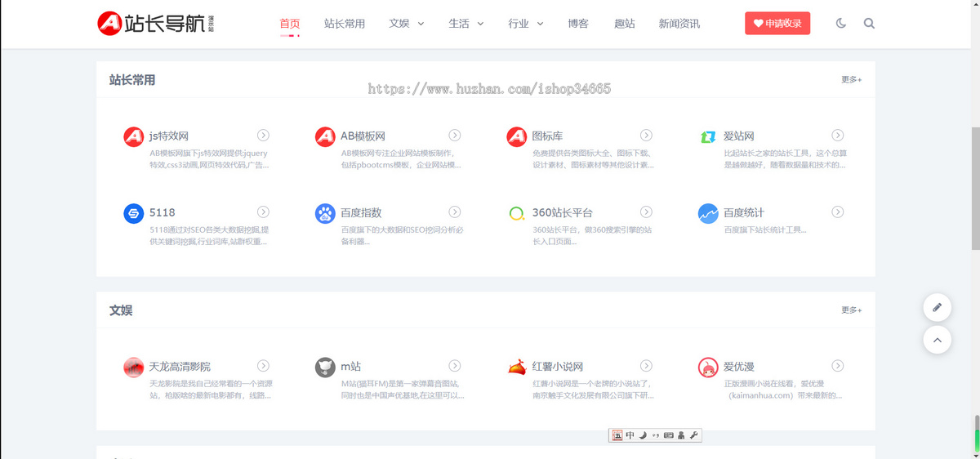Go to m站 via its arrow icon

click(455, 365)
